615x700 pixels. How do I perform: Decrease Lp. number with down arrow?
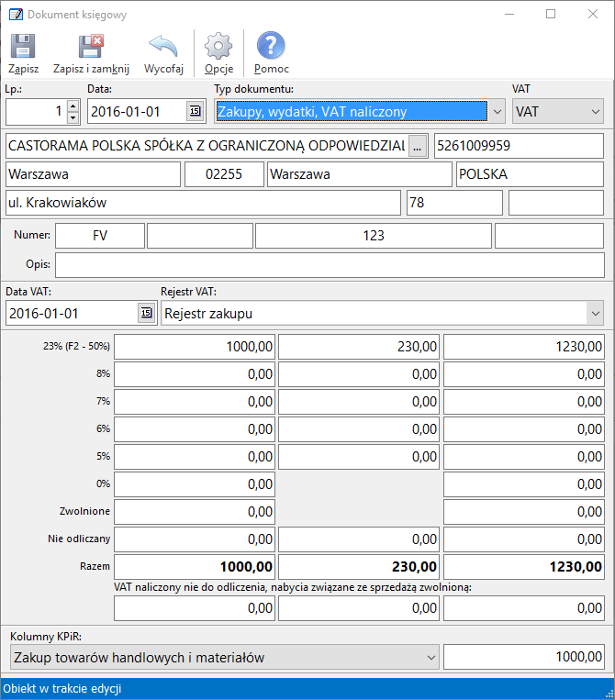coord(73,117)
